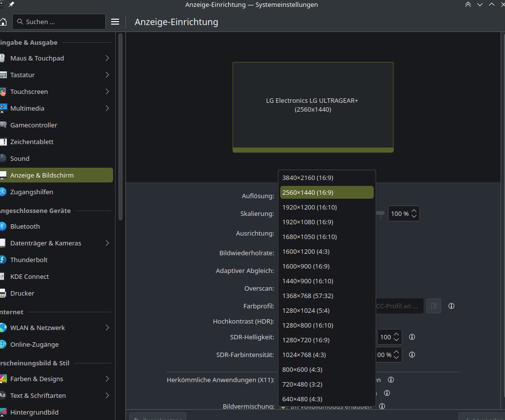
Task: Select 2560×1440 (16:9) resolution
Action: pos(327,193)
